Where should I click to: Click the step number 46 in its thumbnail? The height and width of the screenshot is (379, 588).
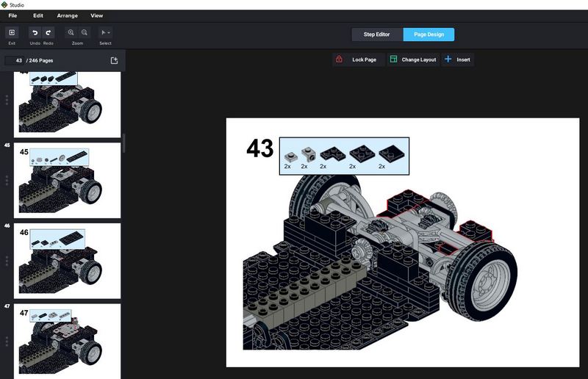coord(24,232)
